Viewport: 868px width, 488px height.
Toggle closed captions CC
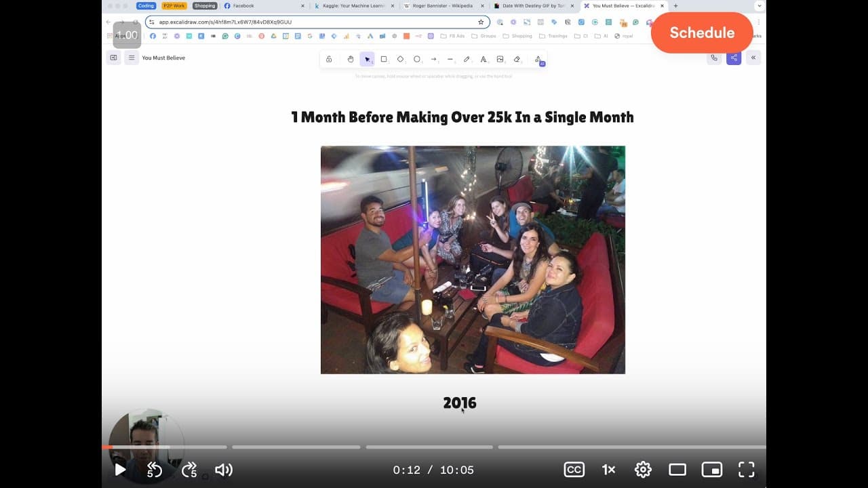(574, 470)
